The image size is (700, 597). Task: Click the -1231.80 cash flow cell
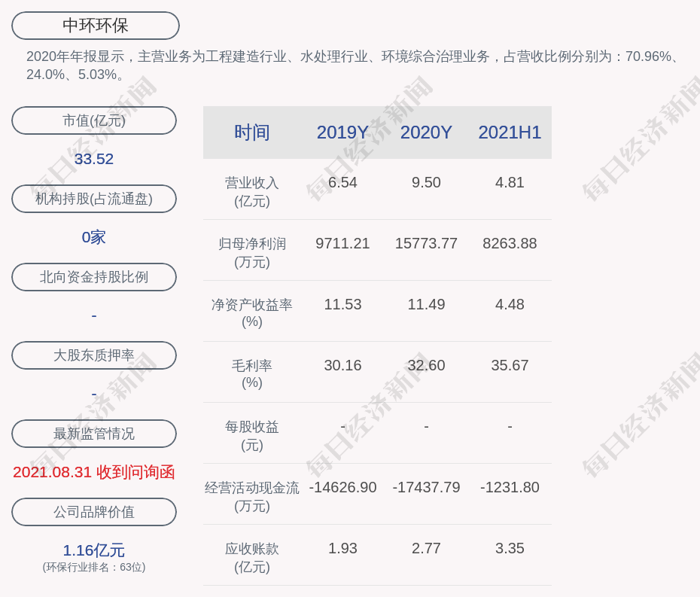(510, 487)
